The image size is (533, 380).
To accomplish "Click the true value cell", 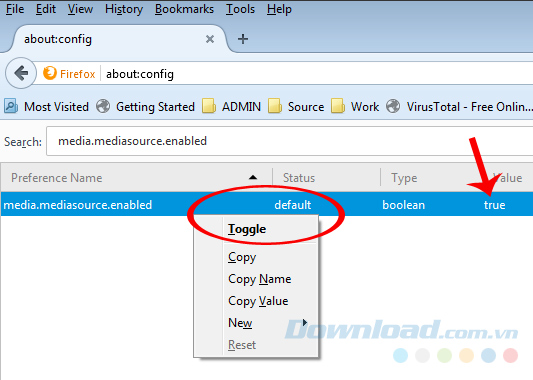I will click(x=495, y=205).
